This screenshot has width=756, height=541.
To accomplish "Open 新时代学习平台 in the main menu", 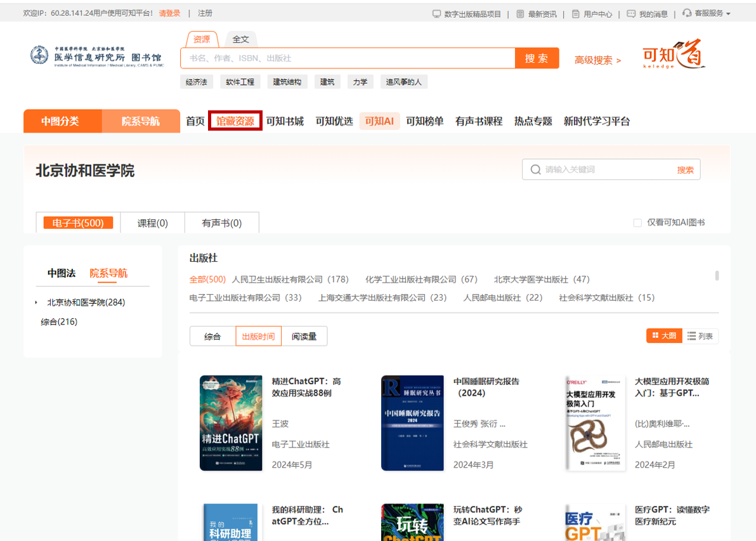I will click(597, 122).
